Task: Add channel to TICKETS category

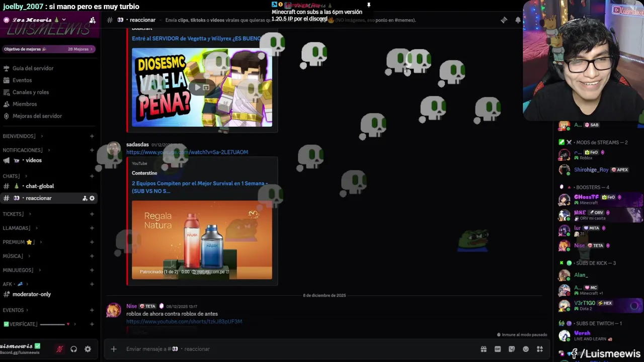Action: (x=92, y=214)
